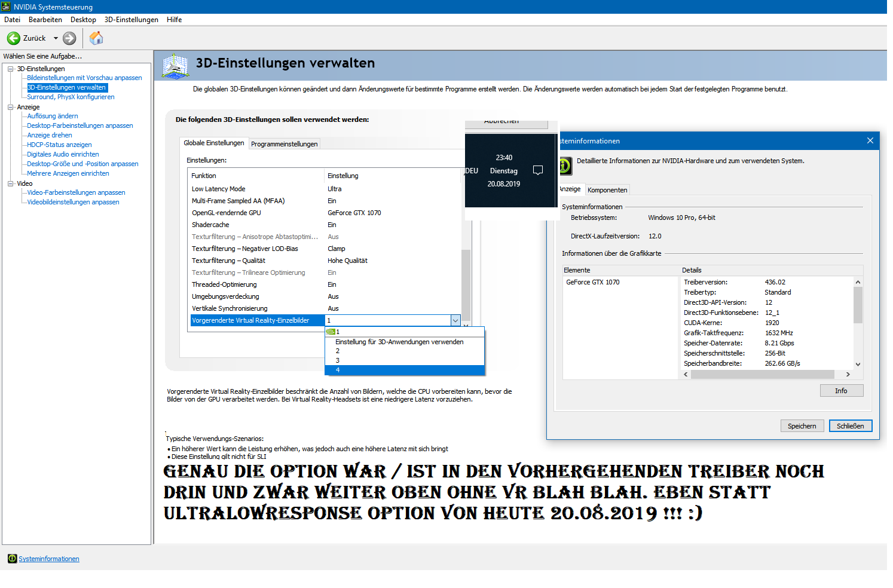Click the details scroll-up arrow

click(858, 282)
